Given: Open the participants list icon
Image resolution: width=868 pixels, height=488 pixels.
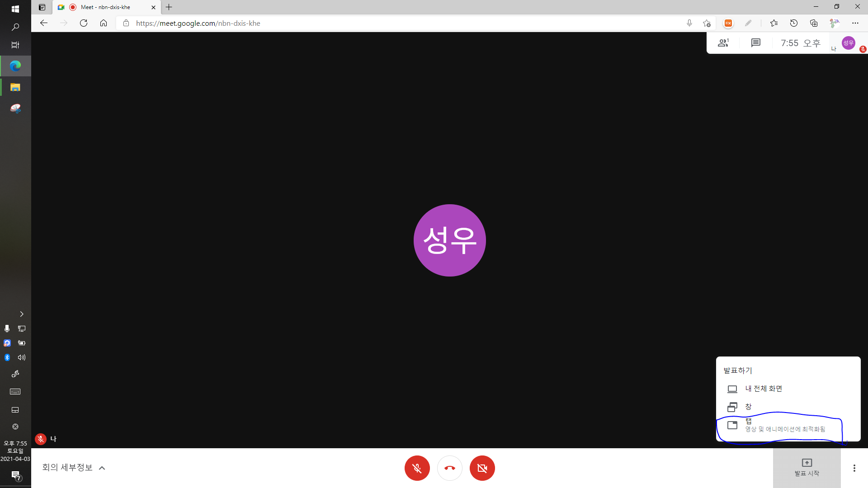Looking at the screenshot, I should (723, 43).
